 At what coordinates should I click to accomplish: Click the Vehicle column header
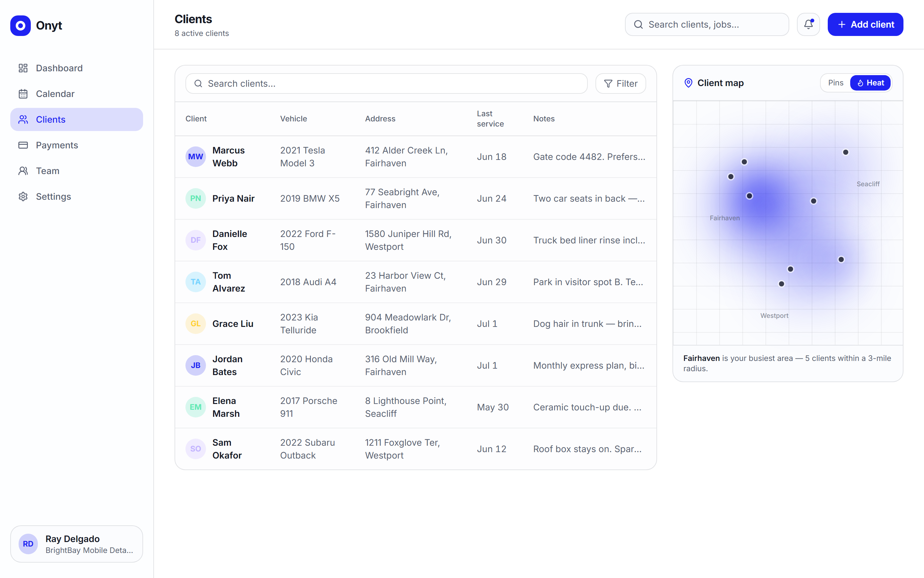pos(293,118)
